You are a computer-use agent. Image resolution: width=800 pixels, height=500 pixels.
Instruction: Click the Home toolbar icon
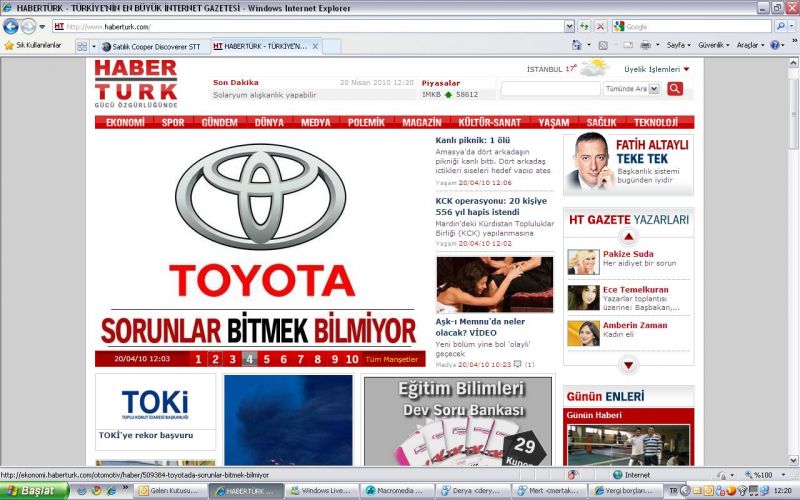click(577, 46)
